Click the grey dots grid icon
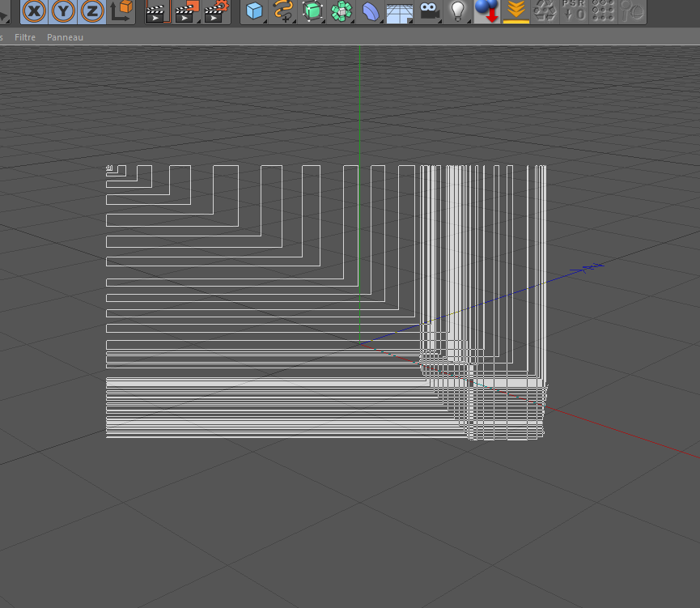Image resolution: width=700 pixels, height=608 pixels. pyautogui.click(x=603, y=11)
